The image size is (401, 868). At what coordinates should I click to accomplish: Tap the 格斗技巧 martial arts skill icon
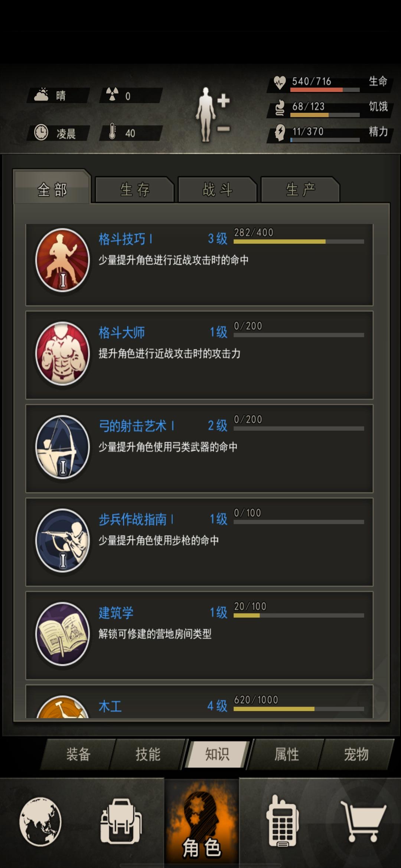(x=62, y=260)
